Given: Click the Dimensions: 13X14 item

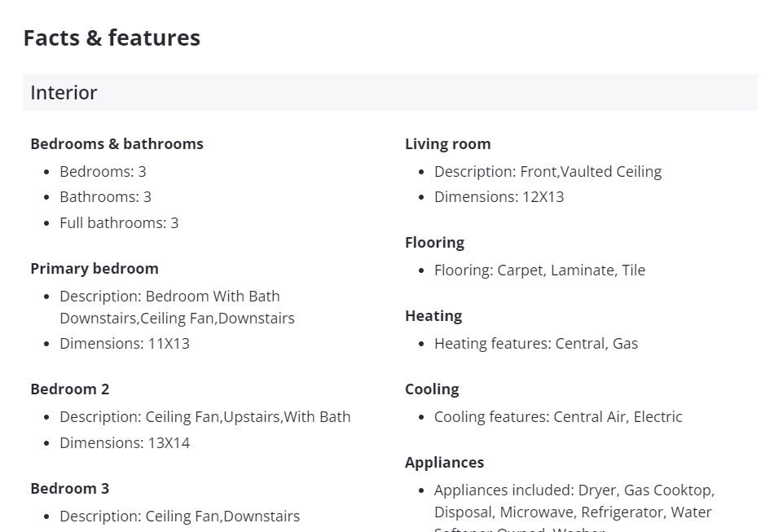Looking at the screenshot, I should pos(125,443).
